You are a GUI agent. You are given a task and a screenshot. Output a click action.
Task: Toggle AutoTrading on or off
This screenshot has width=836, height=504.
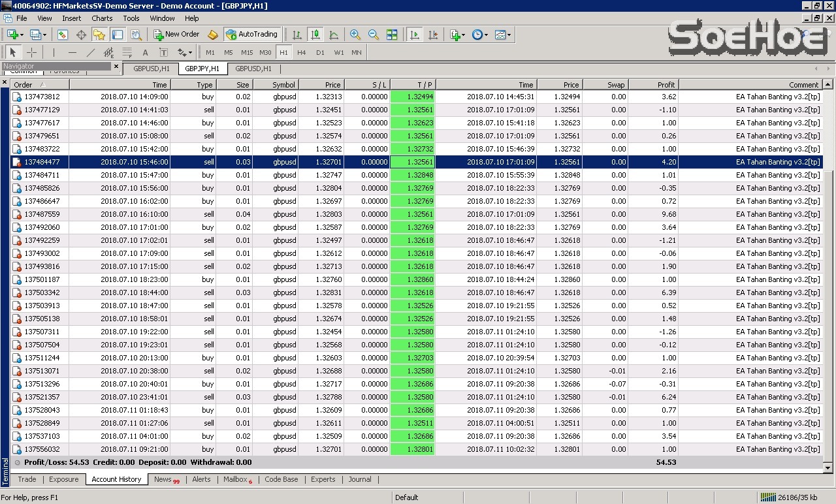click(x=251, y=35)
